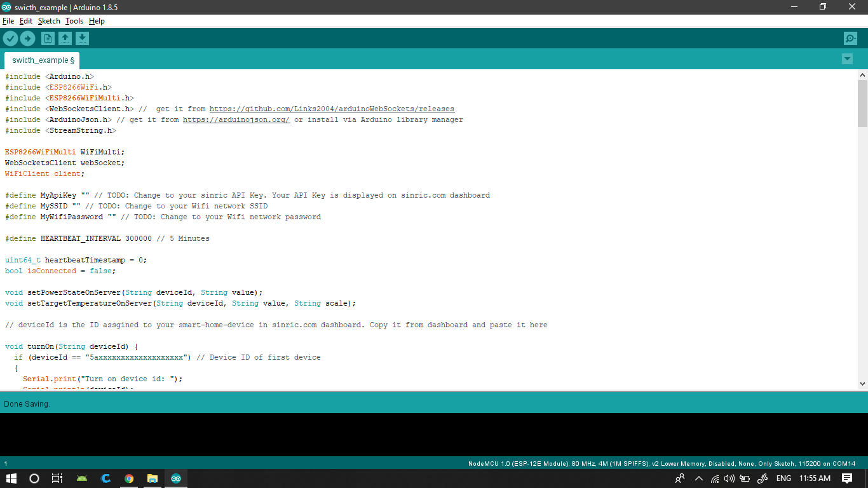This screenshot has height=488, width=868.
Task: Click the "WebSocketsClient webSocket;" declaration line
Action: click(65, 163)
